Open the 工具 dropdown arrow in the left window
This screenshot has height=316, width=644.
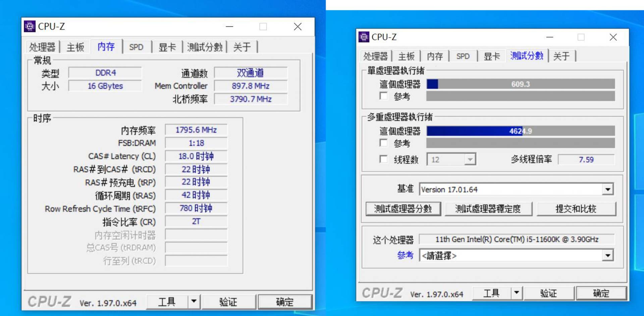(x=194, y=301)
